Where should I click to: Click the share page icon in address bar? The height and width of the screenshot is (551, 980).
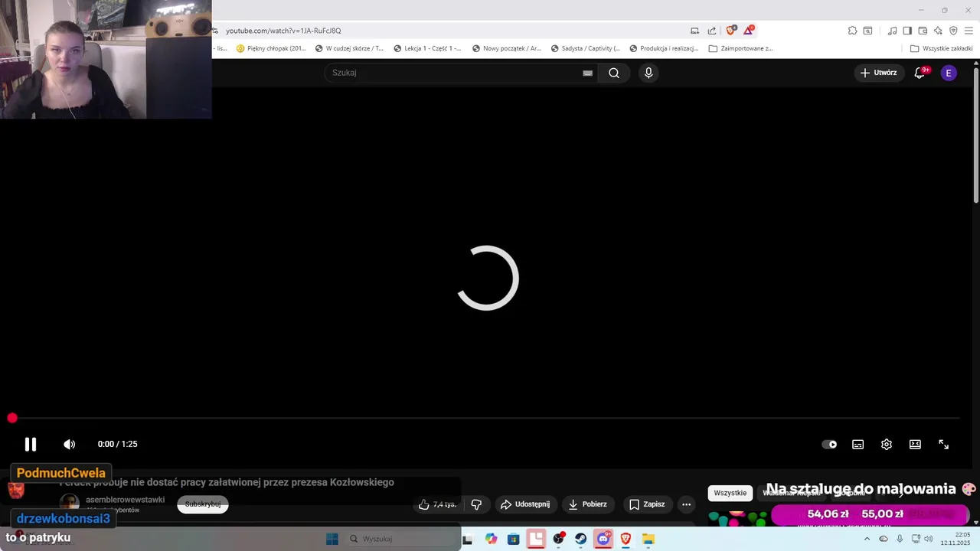coord(712,31)
